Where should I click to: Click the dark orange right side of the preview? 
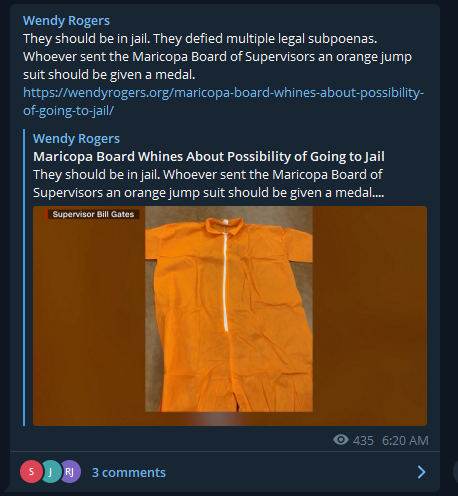point(370,316)
